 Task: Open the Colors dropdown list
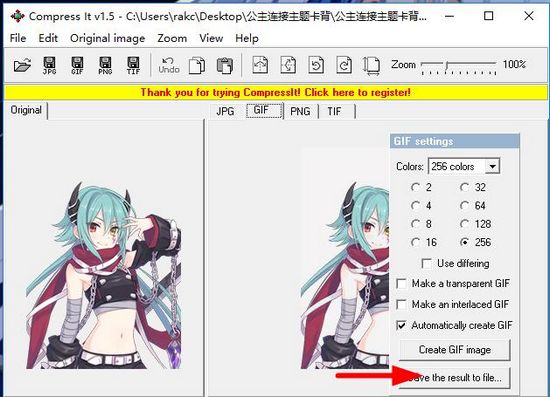coord(492,166)
